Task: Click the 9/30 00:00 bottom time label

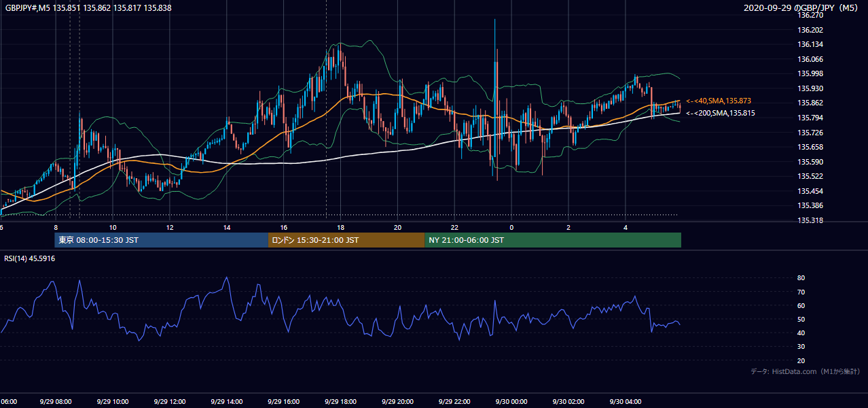Action: click(x=512, y=402)
